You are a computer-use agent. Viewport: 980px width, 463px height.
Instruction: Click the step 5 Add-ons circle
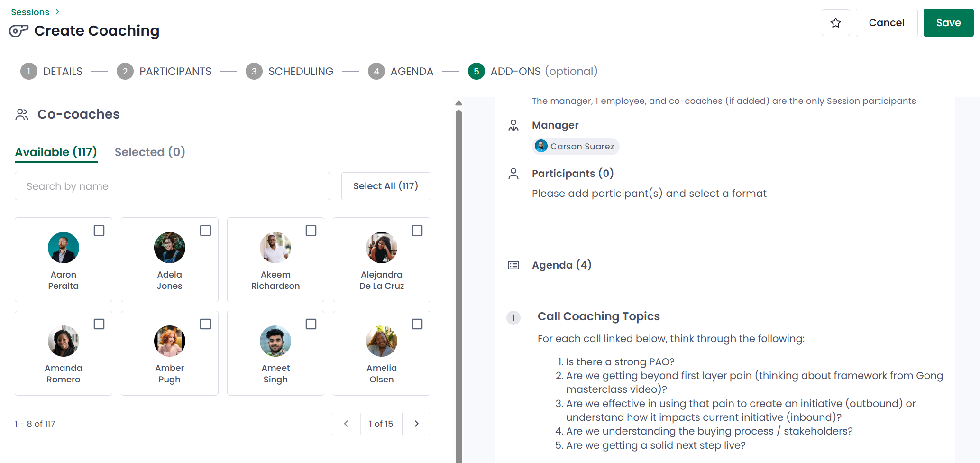476,71
